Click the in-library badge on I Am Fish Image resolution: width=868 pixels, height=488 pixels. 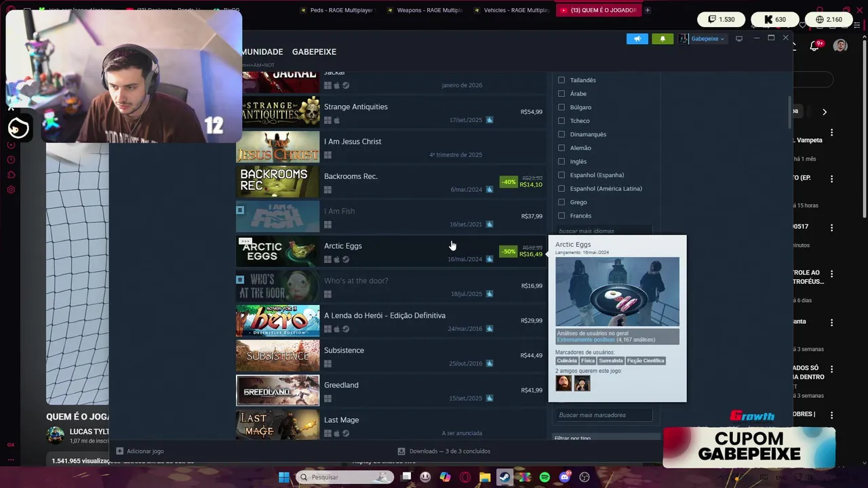coord(240,210)
